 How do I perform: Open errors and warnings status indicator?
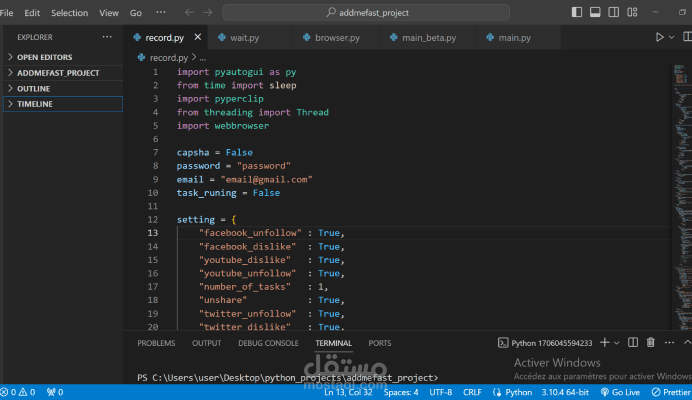(x=18, y=392)
